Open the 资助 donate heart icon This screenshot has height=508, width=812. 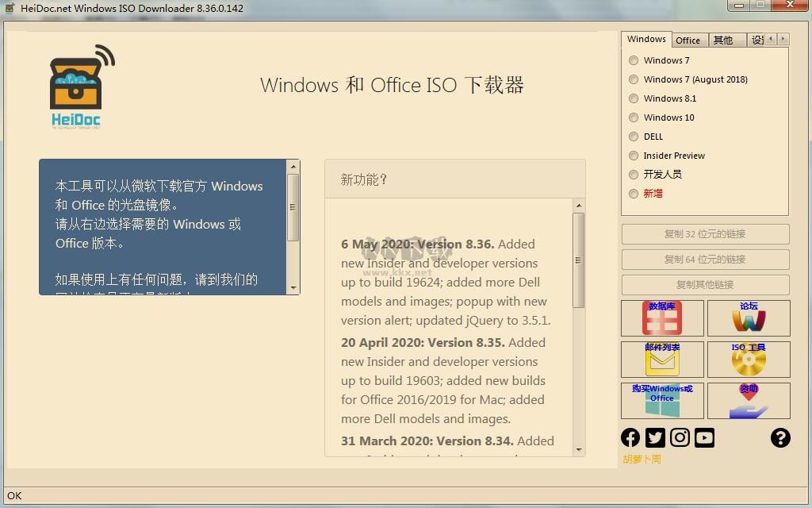click(x=749, y=401)
